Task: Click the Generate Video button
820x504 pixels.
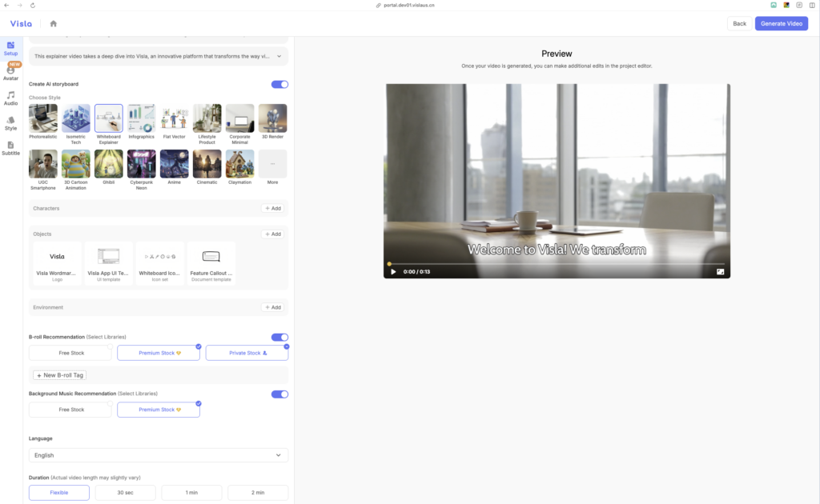Action: [x=782, y=23]
